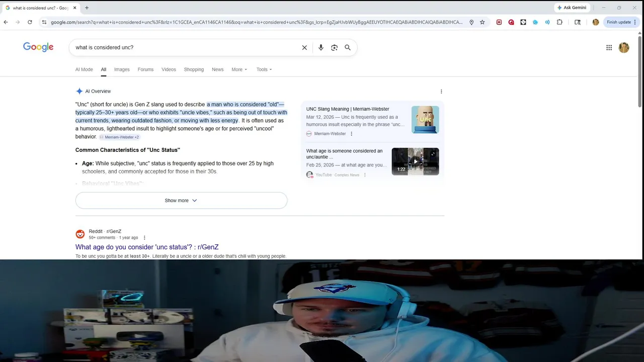
Task: Switch to Images results
Action: 122,69
